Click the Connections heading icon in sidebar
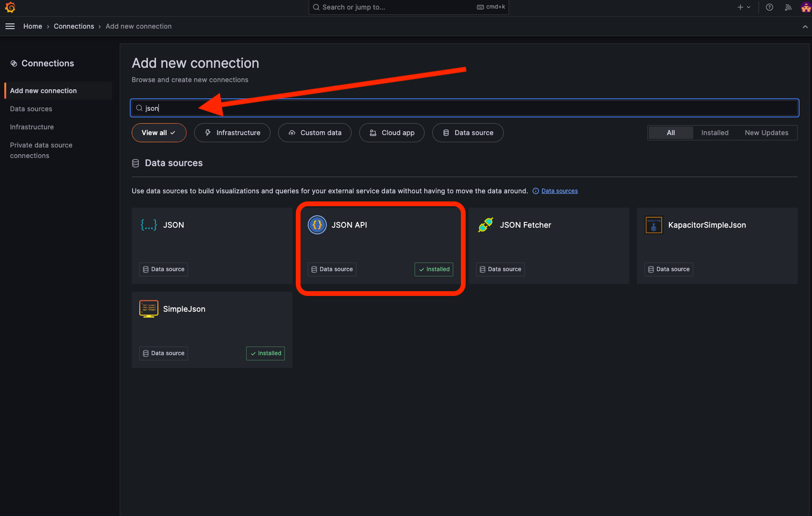Viewport: 812px width, 516px height. pyautogui.click(x=14, y=63)
